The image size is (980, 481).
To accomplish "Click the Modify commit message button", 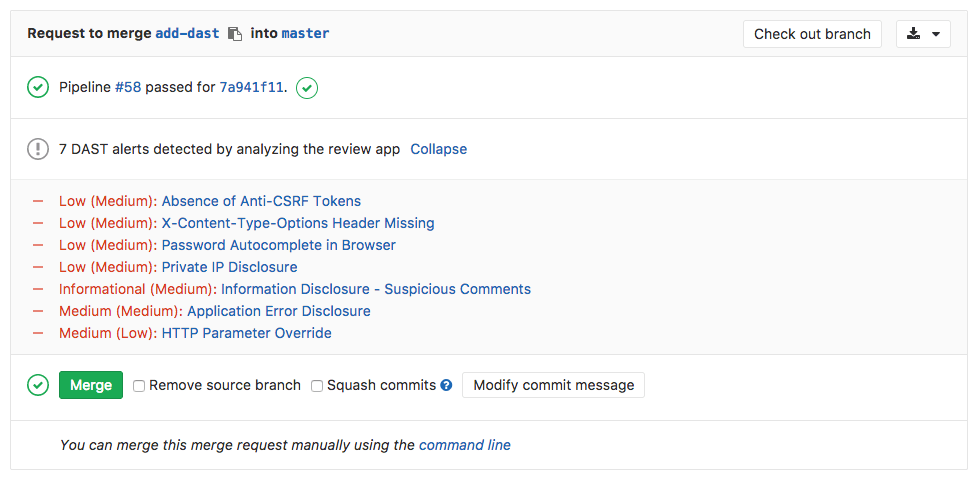I will (x=553, y=385).
